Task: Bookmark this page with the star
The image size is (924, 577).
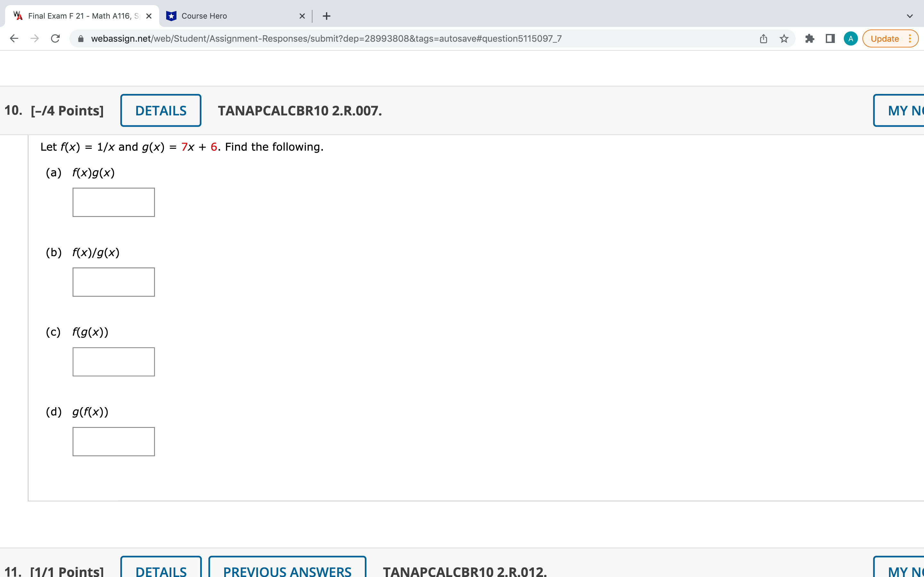Action: tap(784, 38)
